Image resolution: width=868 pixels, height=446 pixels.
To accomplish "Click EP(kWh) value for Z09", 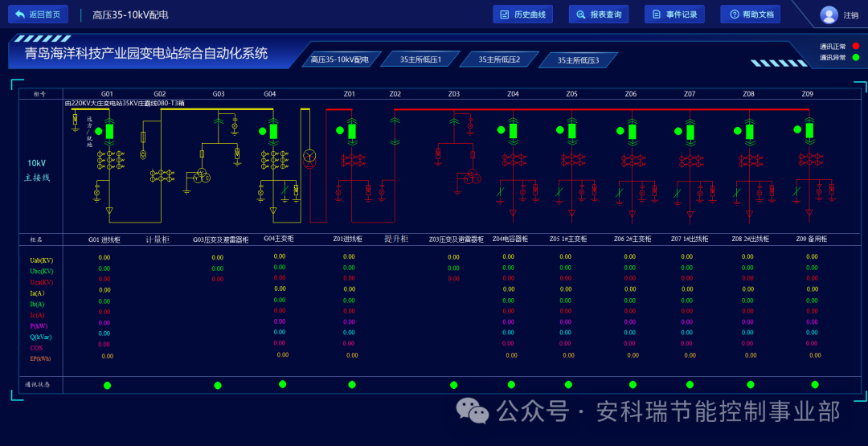I will [x=816, y=355].
